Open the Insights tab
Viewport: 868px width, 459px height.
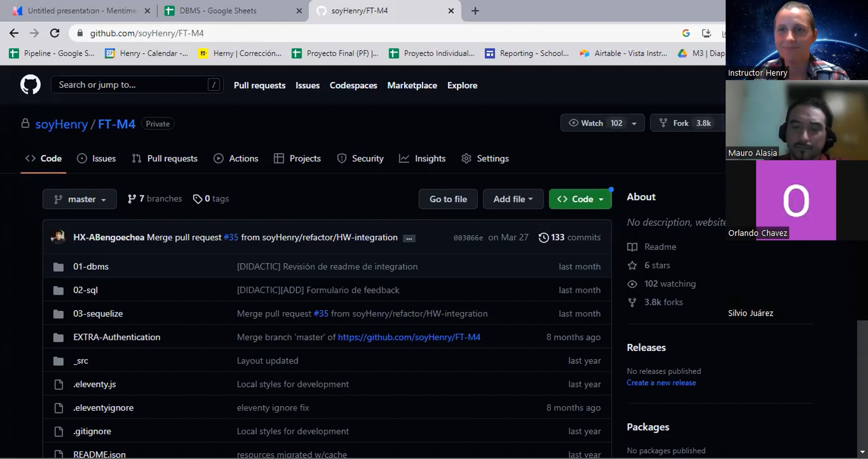point(422,158)
